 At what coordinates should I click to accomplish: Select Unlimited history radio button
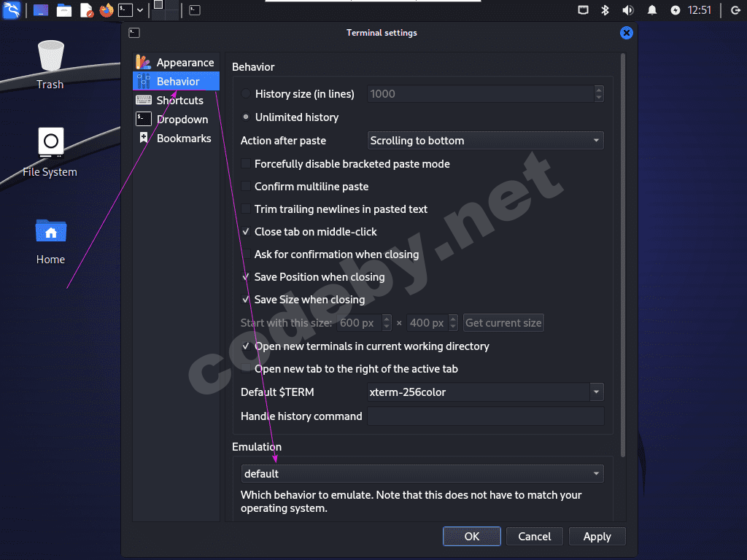click(x=246, y=117)
